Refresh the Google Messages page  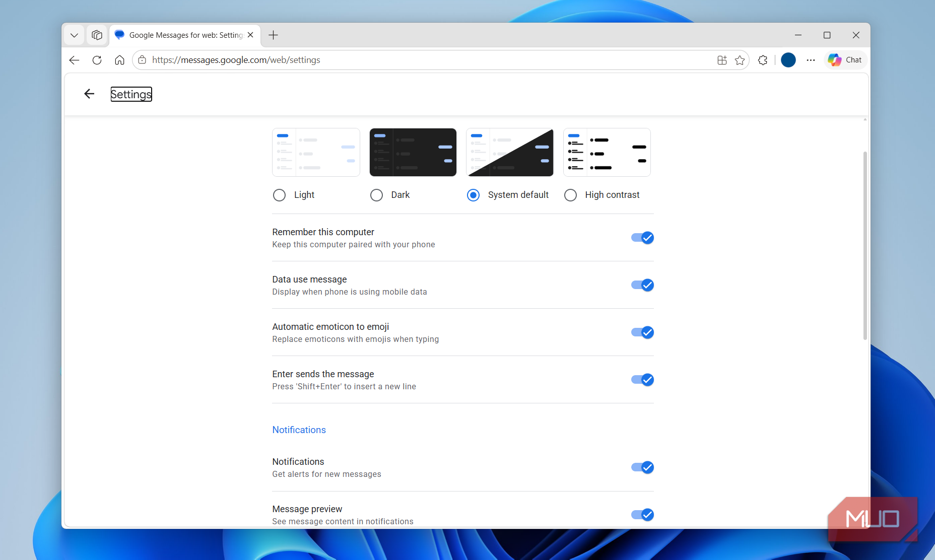point(97,60)
